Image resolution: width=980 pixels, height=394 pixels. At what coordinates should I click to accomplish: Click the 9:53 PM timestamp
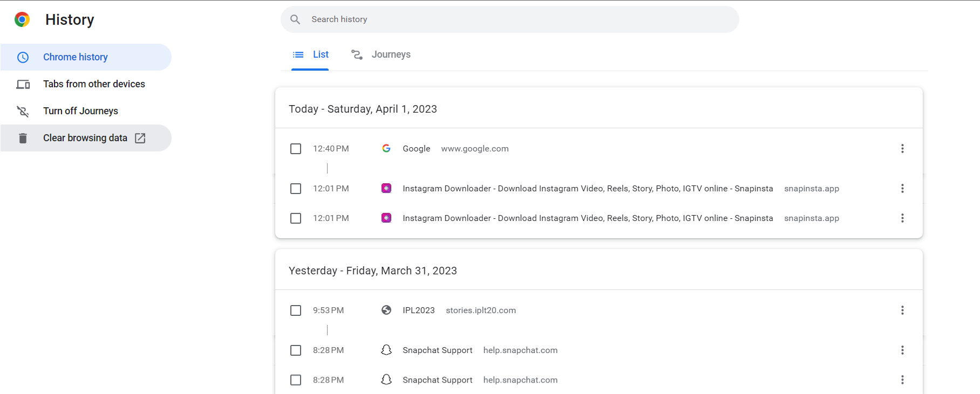coord(328,310)
